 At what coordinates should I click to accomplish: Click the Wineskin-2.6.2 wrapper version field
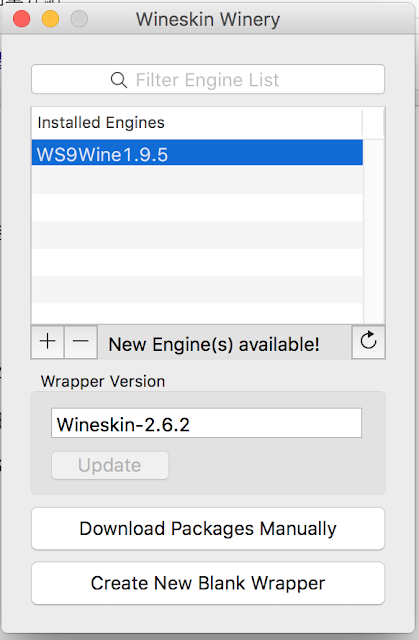pyautogui.click(x=206, y=423)
